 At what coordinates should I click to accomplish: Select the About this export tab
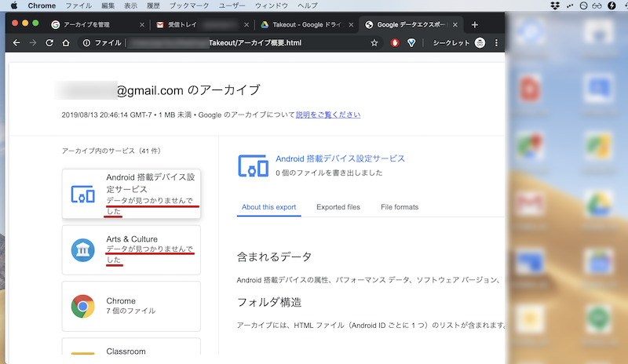[268, 207]
